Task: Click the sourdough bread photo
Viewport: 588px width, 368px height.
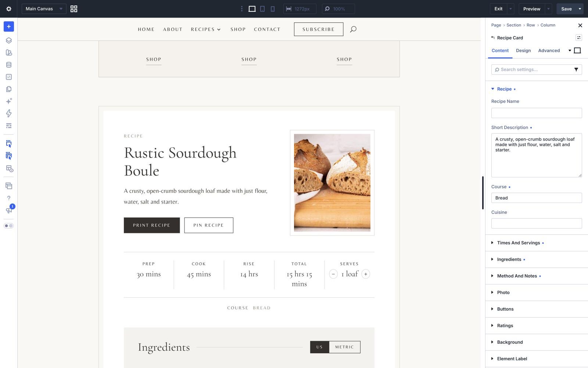Action: [x=332, y=183]
